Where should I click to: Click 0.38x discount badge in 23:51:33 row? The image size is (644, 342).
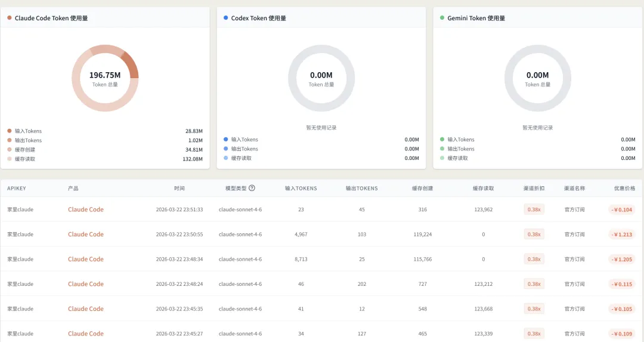pos(534,209)
